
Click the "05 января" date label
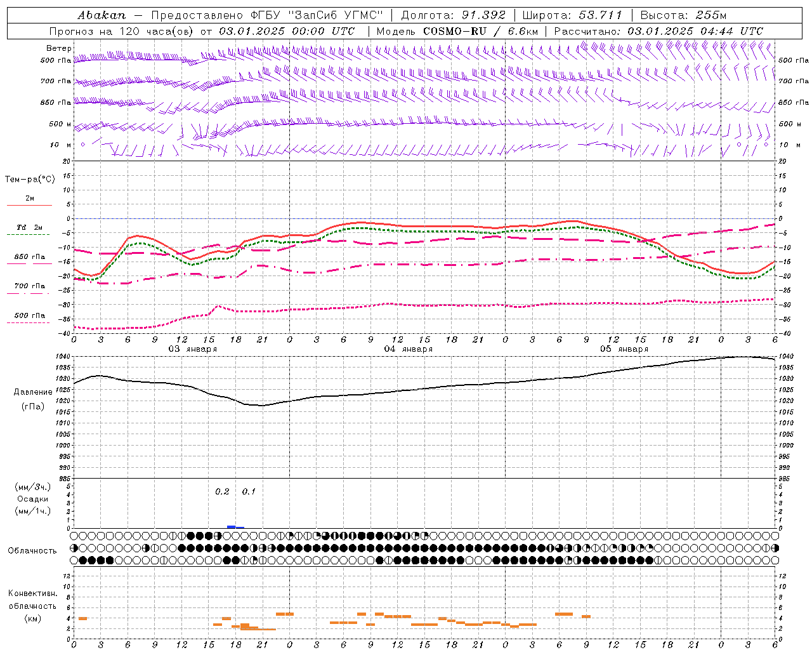(624, 349)
